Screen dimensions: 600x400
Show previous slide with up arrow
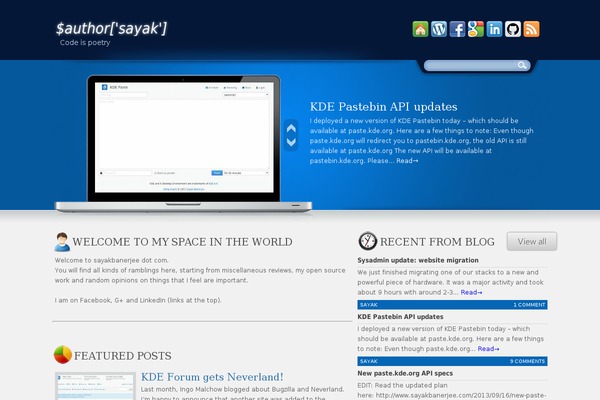(291, 129)
